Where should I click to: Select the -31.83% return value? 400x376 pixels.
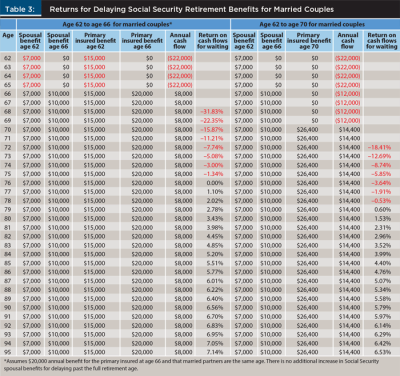(x=212, y=112)
